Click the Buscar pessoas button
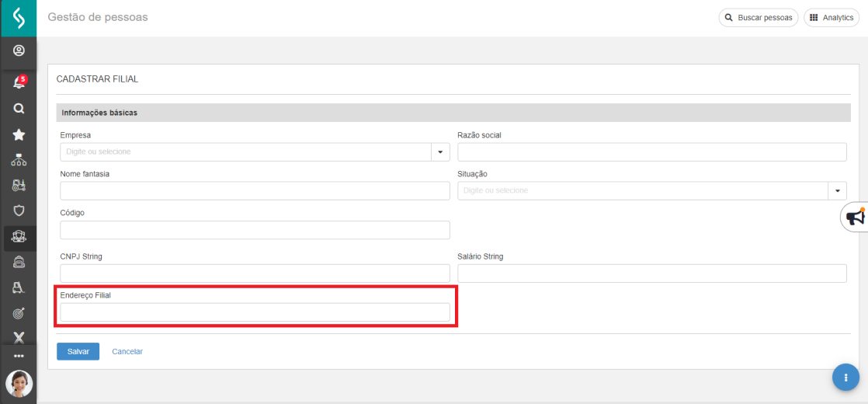Image resolution: width=868 pixels, height=404 pixels. point(759,17)
